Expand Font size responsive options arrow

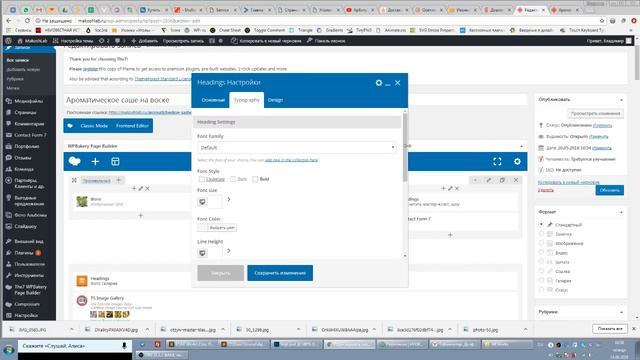click(x=229, y=199)
